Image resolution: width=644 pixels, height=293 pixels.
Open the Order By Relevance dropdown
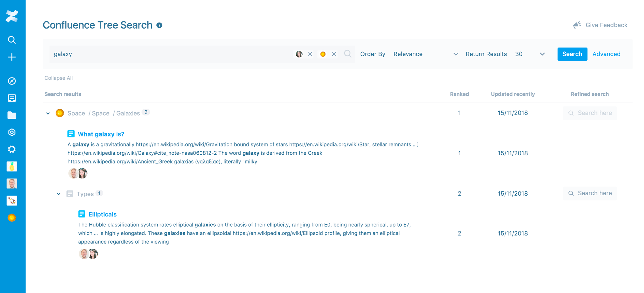[426, 54]
